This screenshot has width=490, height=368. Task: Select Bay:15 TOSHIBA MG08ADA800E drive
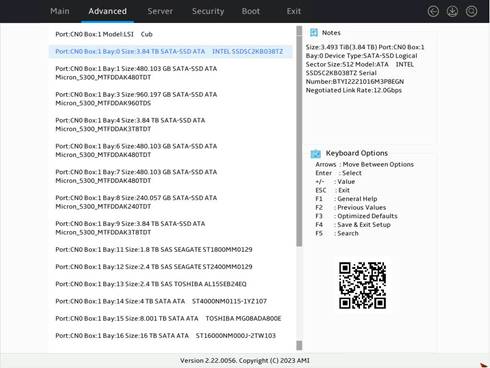click(168, 319)
